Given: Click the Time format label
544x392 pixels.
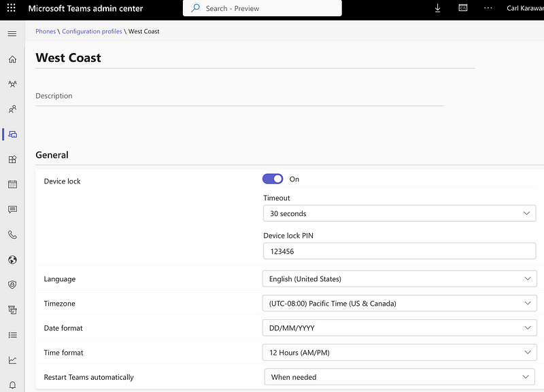Looking at the screenshot, I should 63,353.
